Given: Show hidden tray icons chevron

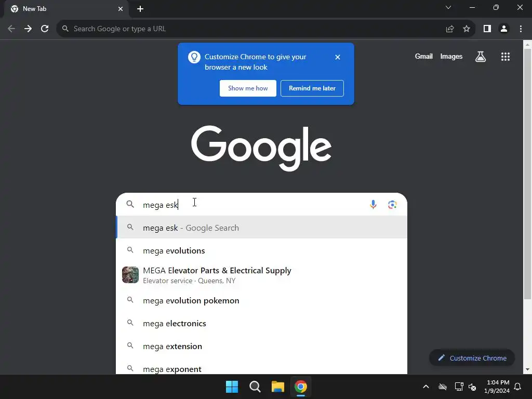Looking at the screenshot, I should 426,387.
